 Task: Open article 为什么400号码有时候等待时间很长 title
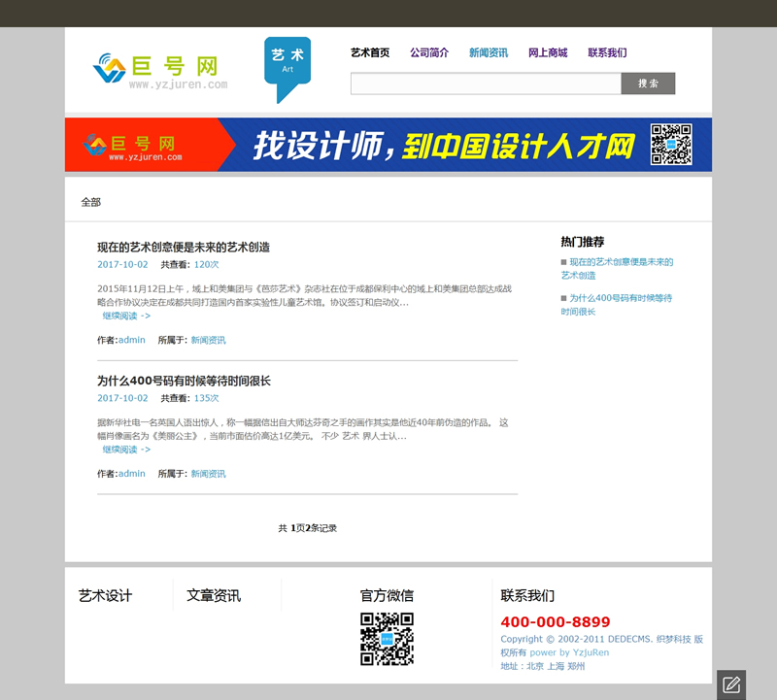point(184,381)
